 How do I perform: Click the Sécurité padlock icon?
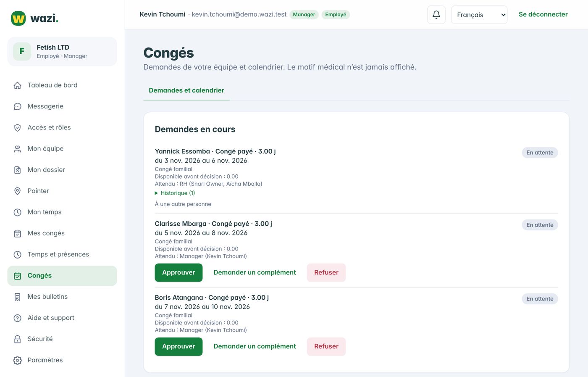click(17, 339)
